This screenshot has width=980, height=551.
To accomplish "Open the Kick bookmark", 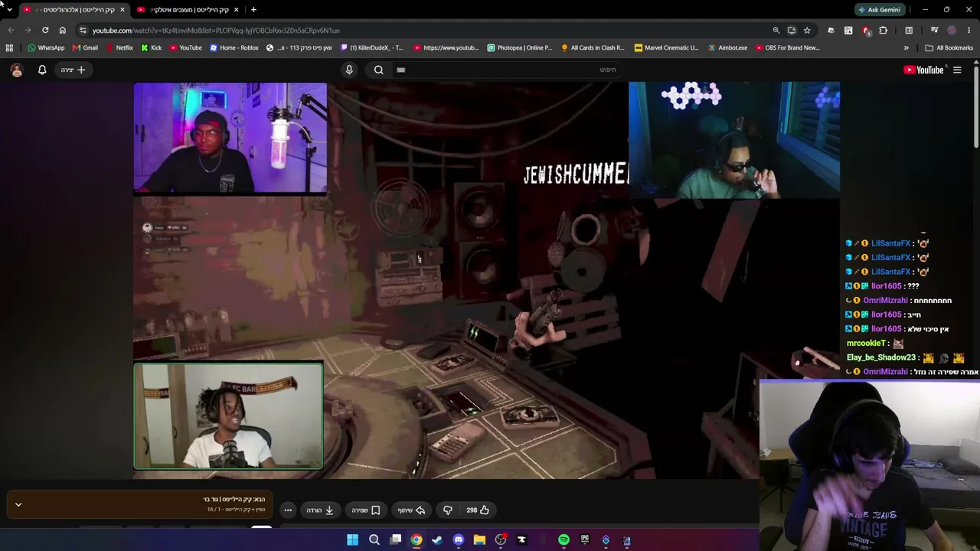I will (x=152, y=47).
